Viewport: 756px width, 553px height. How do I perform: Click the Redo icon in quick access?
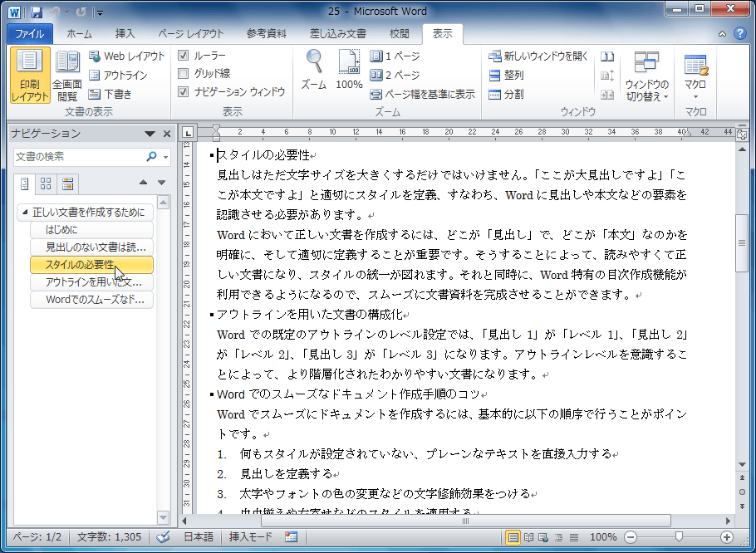coord(81,12)
